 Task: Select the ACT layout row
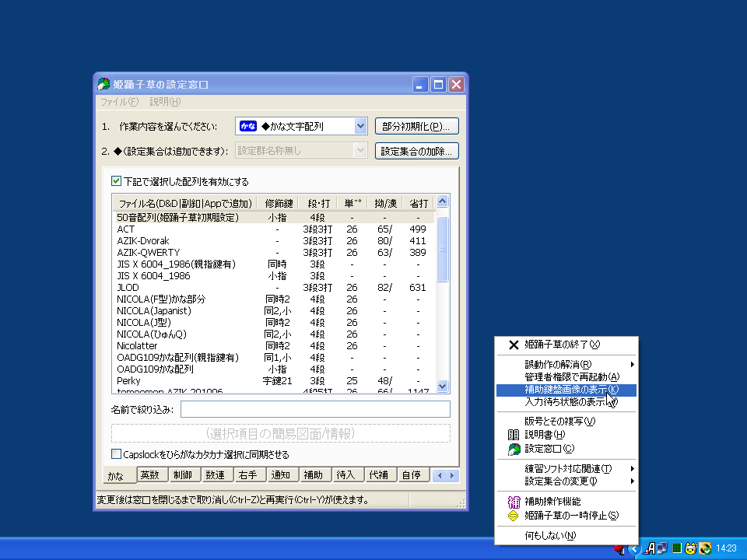coord(274,229)
